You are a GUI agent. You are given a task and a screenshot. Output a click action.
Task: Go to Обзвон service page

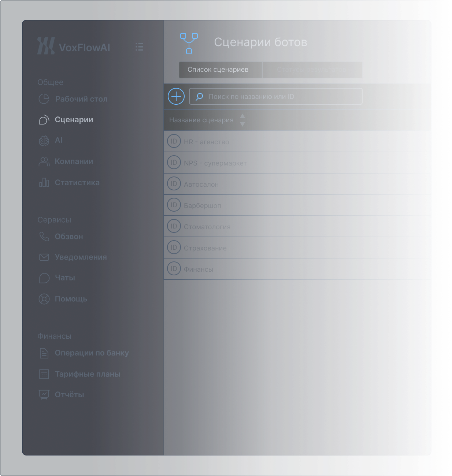coord(68,237)
